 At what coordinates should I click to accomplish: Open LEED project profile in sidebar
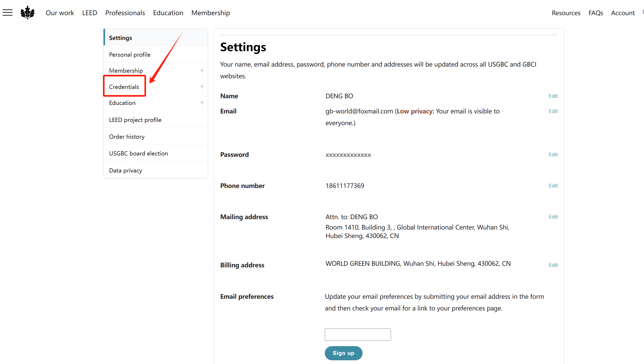pos(156,120)
